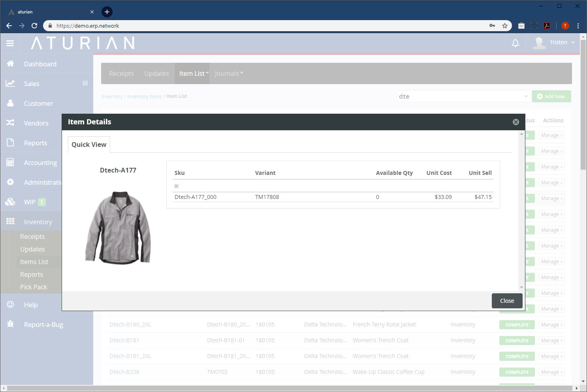Switch to the Quick View tab
The height and width of the screenshot is (392, 587).
(x=89, y=144)
